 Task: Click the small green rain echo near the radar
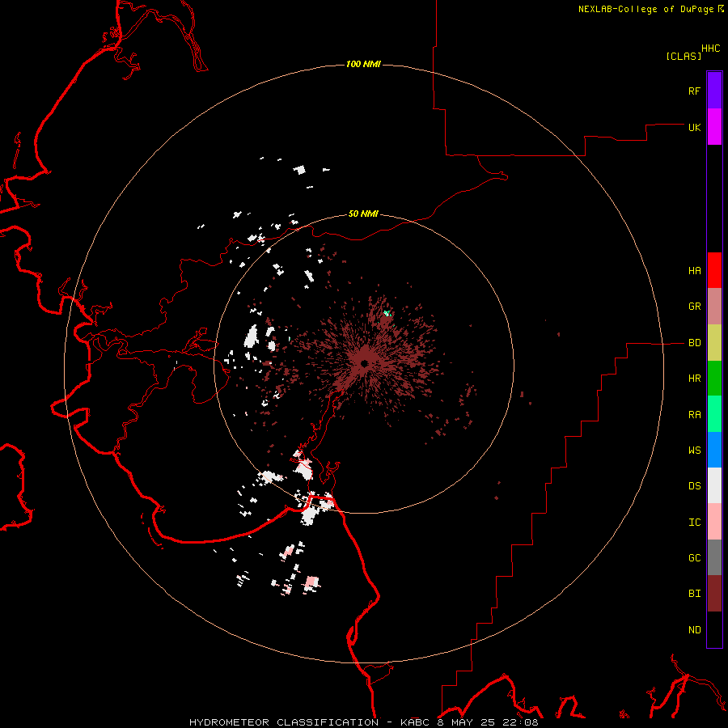pos(387,314)
